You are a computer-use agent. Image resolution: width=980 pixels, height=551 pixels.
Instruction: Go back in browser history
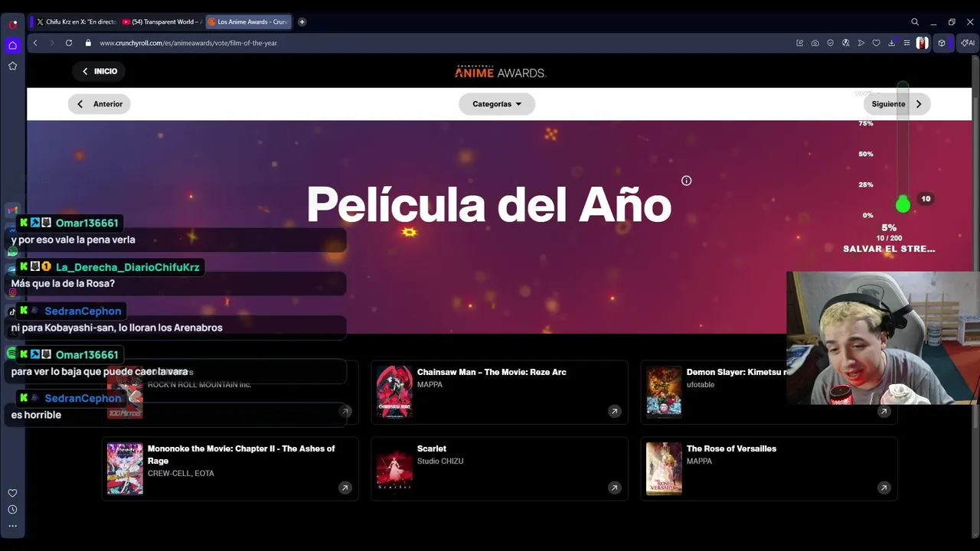(x=35, y=43)
